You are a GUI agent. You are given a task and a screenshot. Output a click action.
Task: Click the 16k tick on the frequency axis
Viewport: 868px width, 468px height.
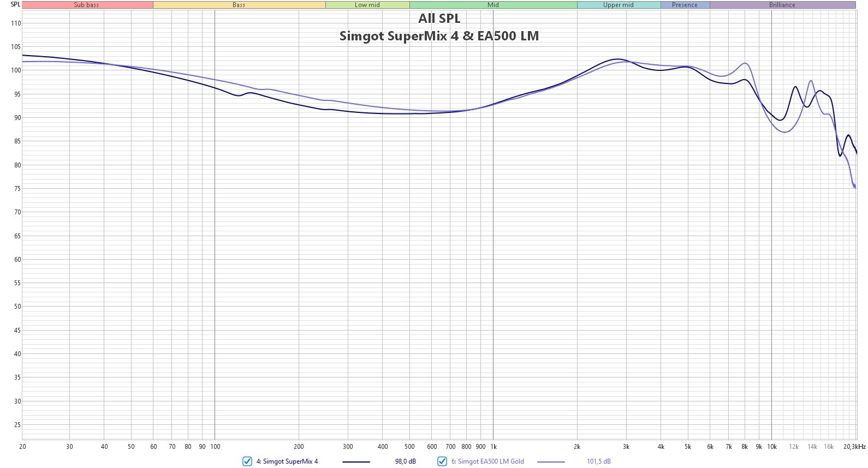(829, 447)
